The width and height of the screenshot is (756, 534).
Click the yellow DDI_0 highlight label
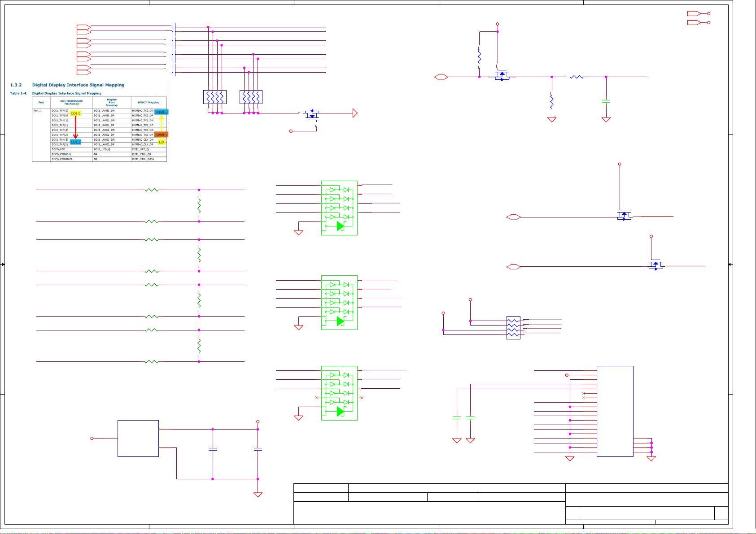(x=75, y=113)
